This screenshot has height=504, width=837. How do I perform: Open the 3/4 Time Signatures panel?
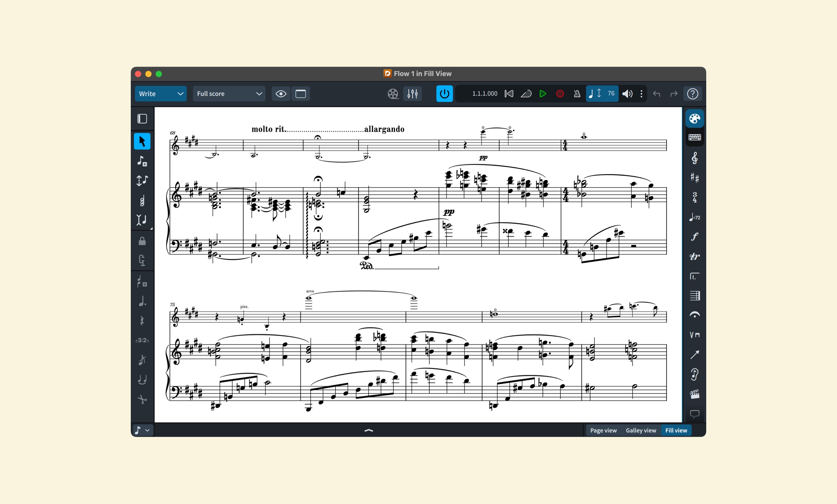click(x=694, y=198)
